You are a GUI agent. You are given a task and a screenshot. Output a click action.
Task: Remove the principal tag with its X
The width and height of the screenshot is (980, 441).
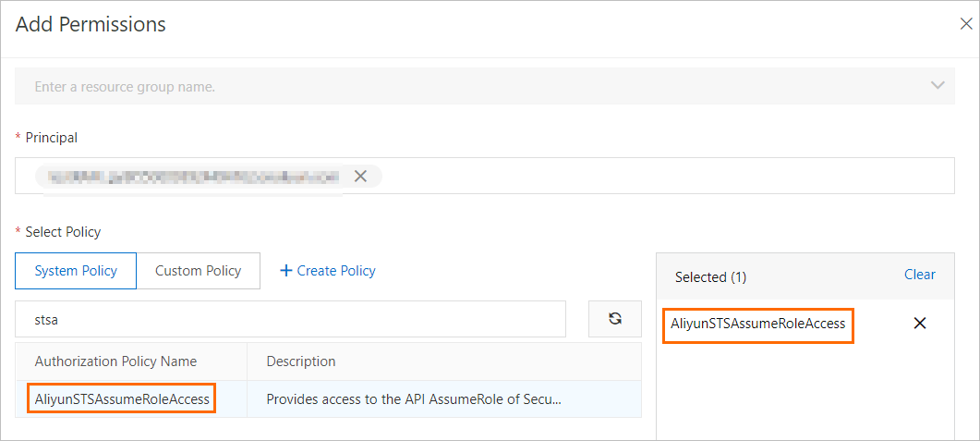[x=360, y=176]
